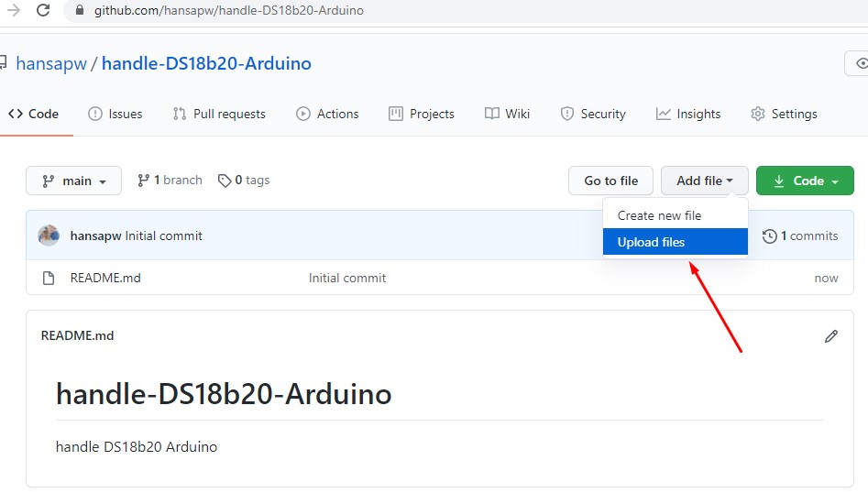Click the Projects board icon
This screenshot has height=504, width=868.
396,114
